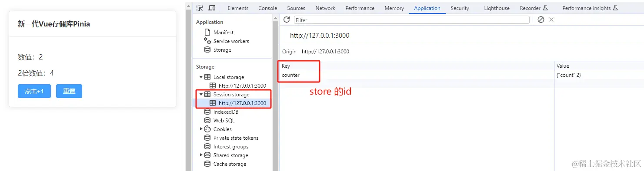644x171 pixels.
Task: Open the Performance tab
Action: 360,8
